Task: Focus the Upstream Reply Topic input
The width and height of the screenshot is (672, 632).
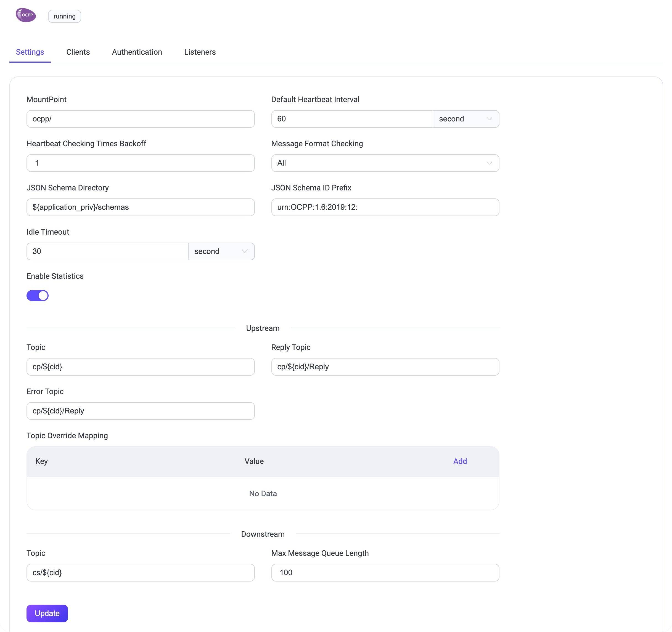Action: [x=385, y=367]
